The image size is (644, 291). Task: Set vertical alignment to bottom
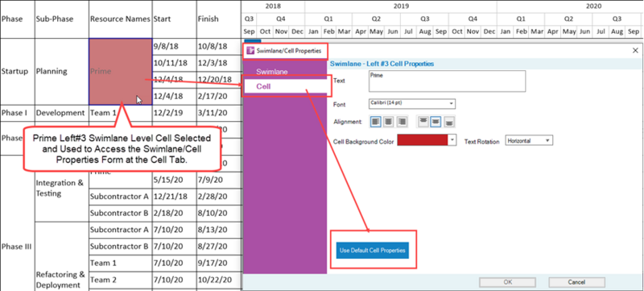point(449,122)
